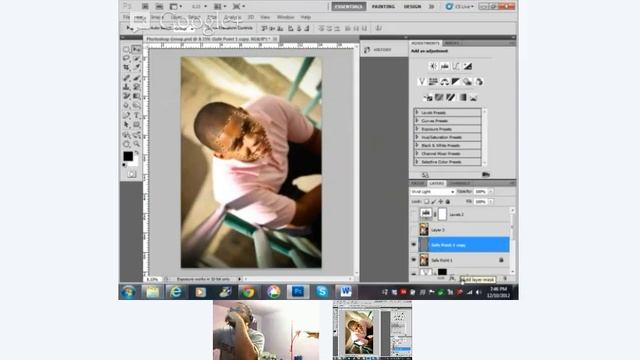Screen dimensions: 640x360
Task: Switch to the Essentials workspace
Action: click(349, 7)
